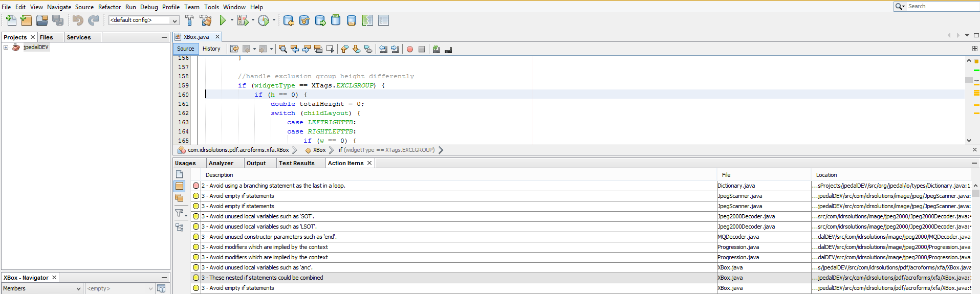Toggle currently edited file scope in Action Items
The height and width of the screenshot is (294, 980).
(x=180, y=174)
